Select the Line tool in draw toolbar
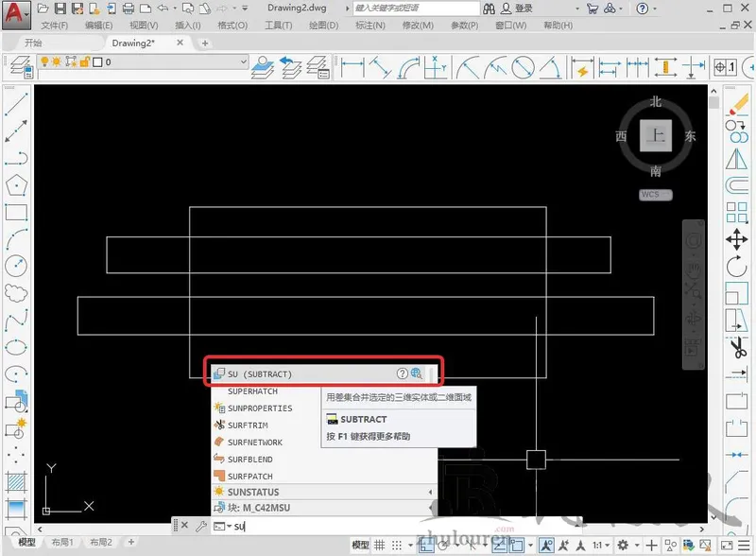This screenshot has height=556, width=756. 16,104
